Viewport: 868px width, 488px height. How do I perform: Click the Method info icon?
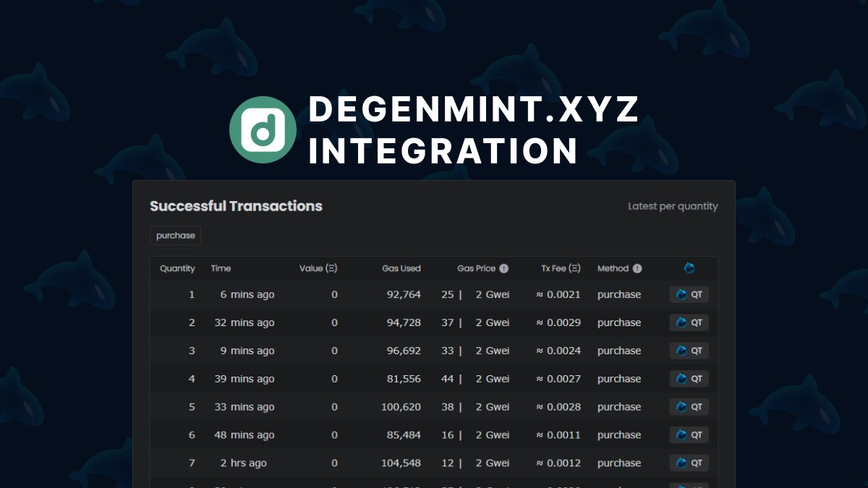tap(637, 268)
